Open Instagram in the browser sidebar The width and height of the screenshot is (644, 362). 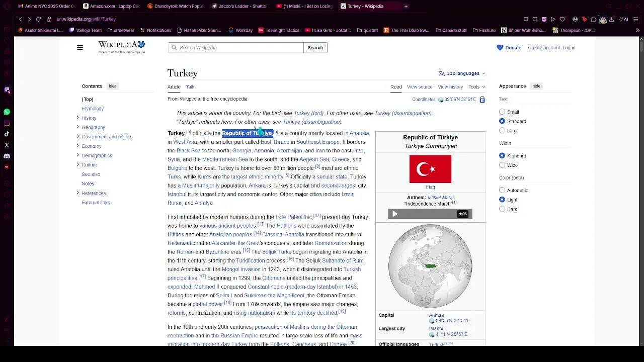(7, 123)
